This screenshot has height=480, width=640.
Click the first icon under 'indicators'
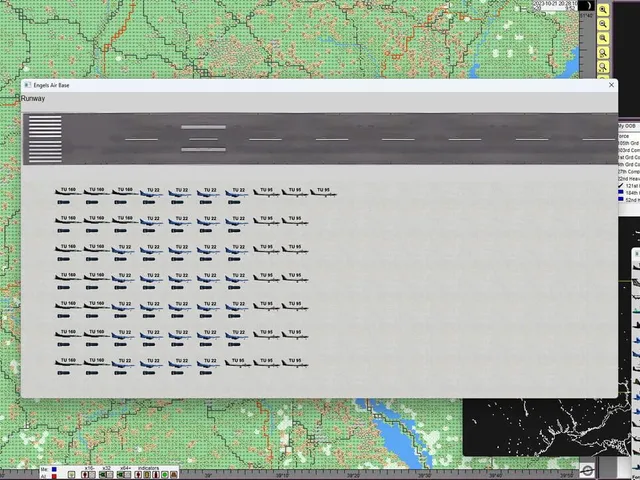coord(138,475)
